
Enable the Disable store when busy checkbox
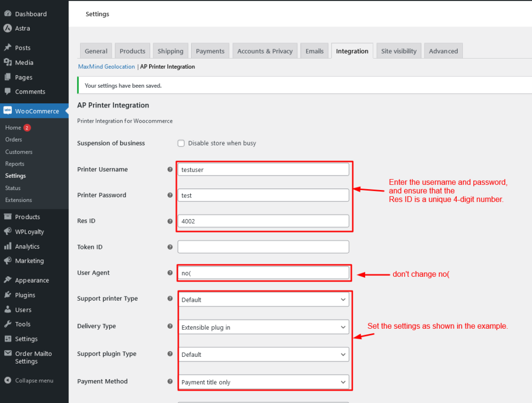click(181, 143)
